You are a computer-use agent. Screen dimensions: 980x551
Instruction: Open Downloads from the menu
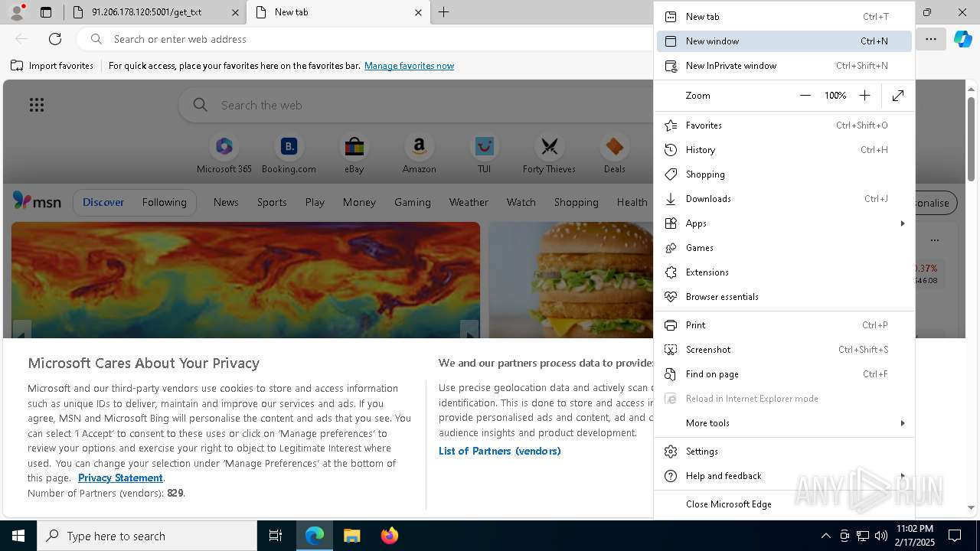click(x=784, y=199)
